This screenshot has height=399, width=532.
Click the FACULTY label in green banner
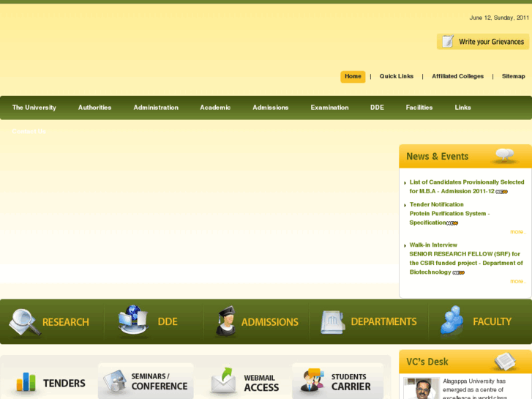492,321
